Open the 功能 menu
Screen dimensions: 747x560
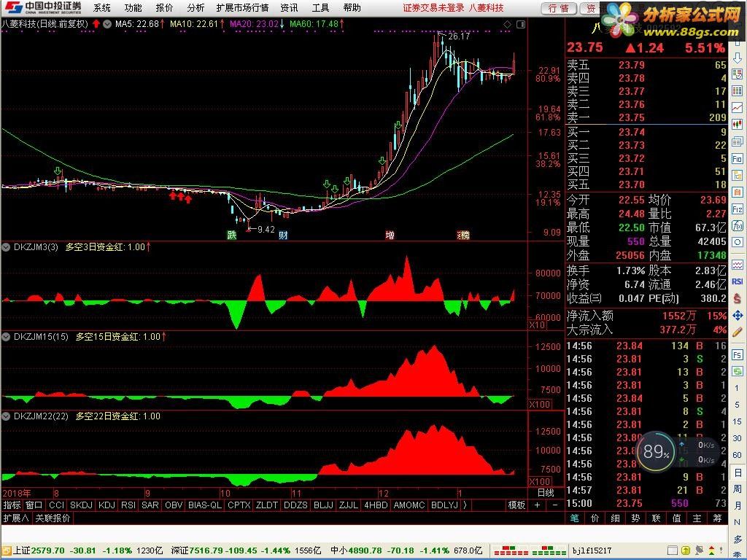133,7
